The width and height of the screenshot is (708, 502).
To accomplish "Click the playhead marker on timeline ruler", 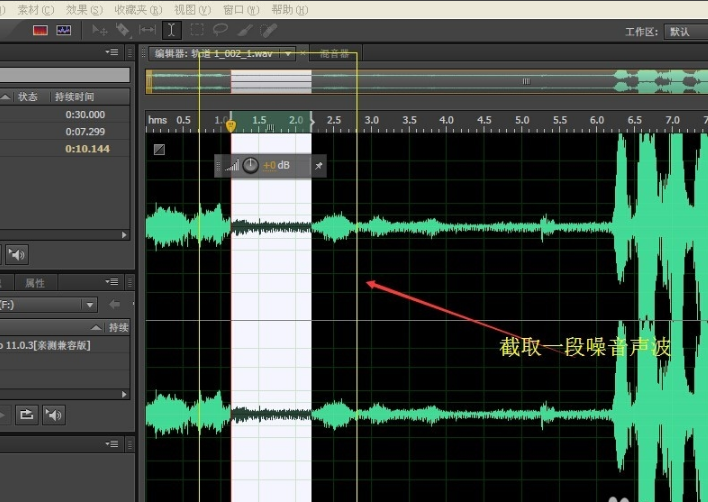I will click(231, 125).
